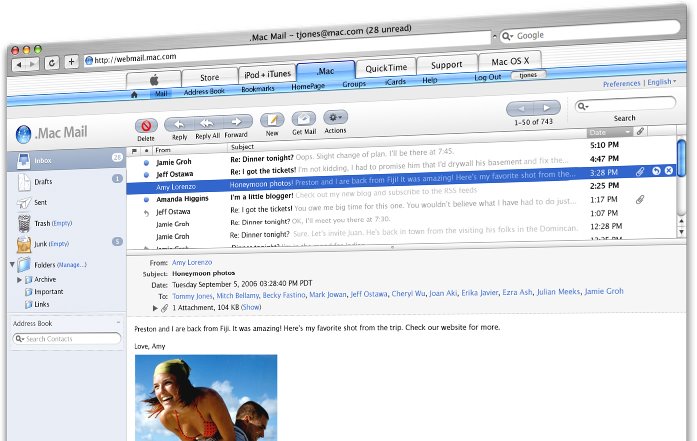
Task: Open Google search engine dropdown
Action: (x=507, y=36)
